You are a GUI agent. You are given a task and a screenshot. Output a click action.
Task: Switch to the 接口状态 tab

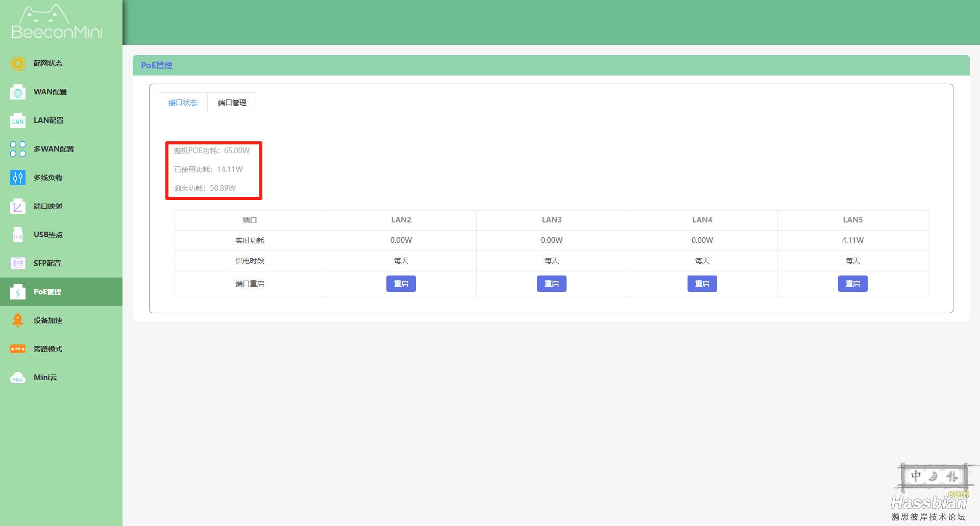click(x=183, y=103)
